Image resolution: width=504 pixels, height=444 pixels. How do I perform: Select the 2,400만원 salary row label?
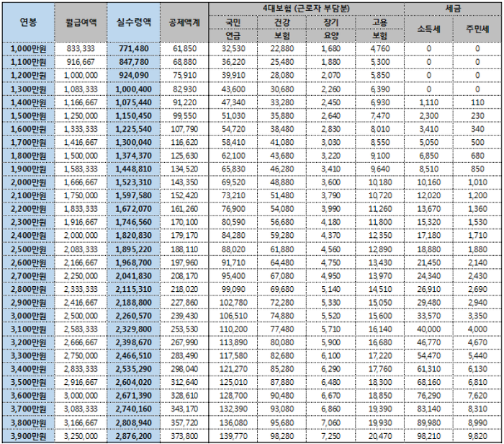tap(29, 236)
